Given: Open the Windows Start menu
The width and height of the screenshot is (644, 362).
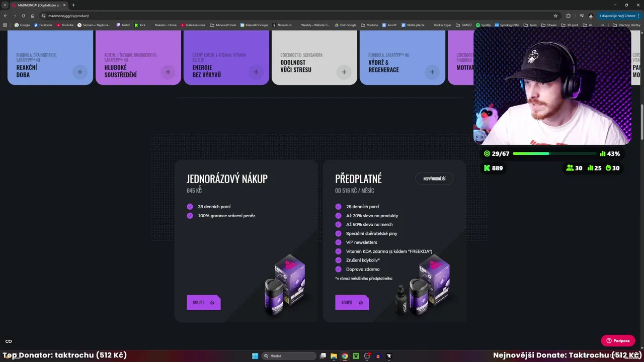Looking at the screenshot, I should (255, 356).
